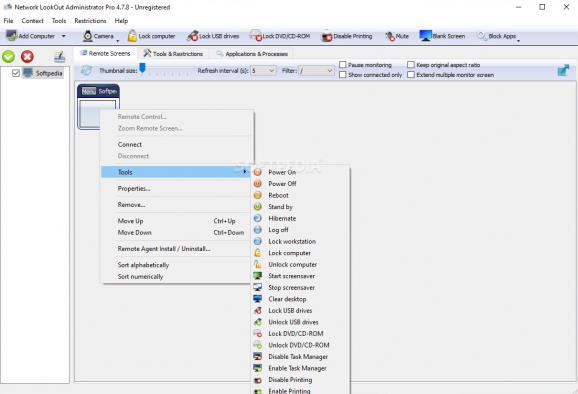The height and width of the screenshot is (394, 578).
Task: Adjust the Thumbnail size slider handle
Action: click(142, 68)
